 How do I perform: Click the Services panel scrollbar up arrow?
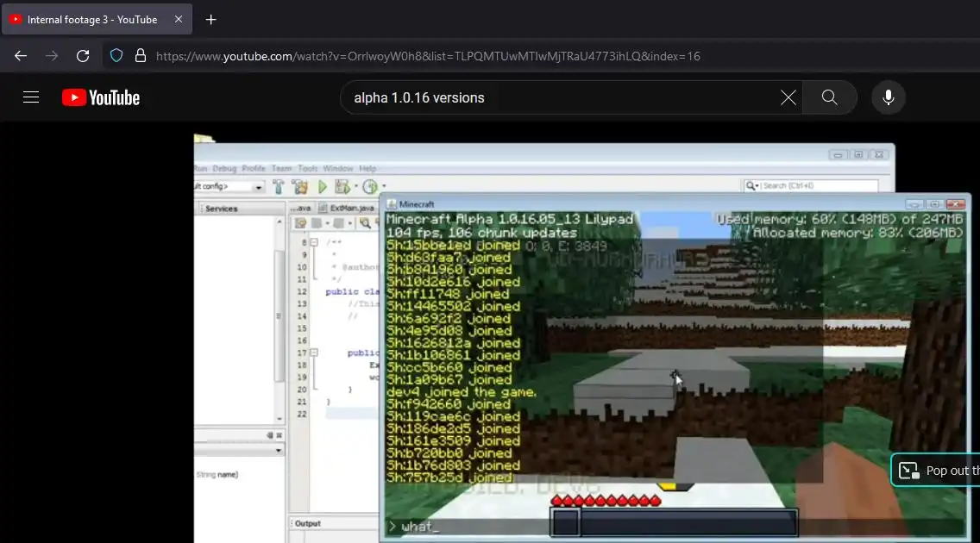tap(280, 222)
